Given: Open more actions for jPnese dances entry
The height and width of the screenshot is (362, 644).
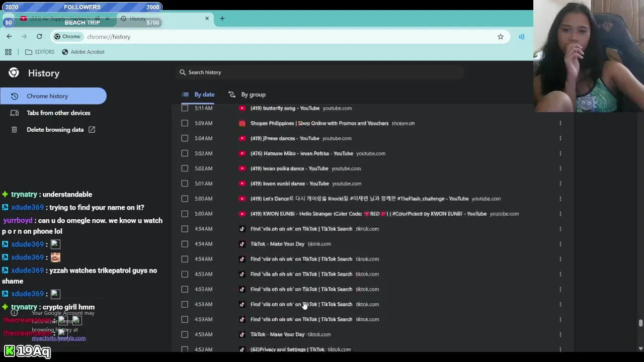Looking at the screenshot, I should coord(560,138).
